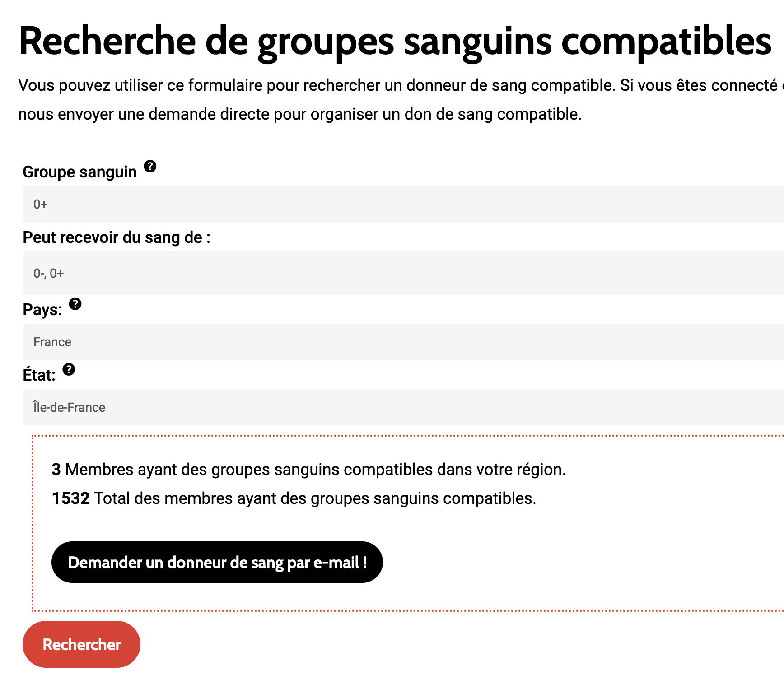Click the État field label text
This screenshot has height=689, width=784.
[x=39, y=375]
